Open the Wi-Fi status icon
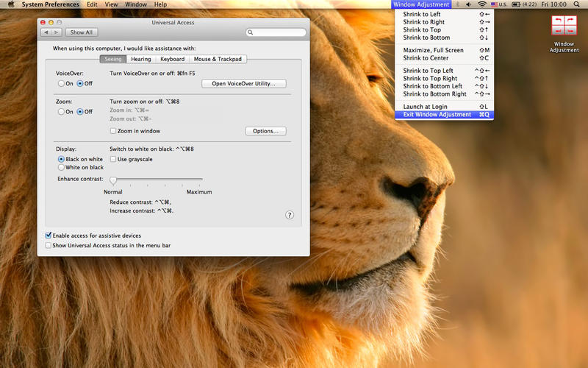Screen dimensions: 588x368 (x=483, y=4)
